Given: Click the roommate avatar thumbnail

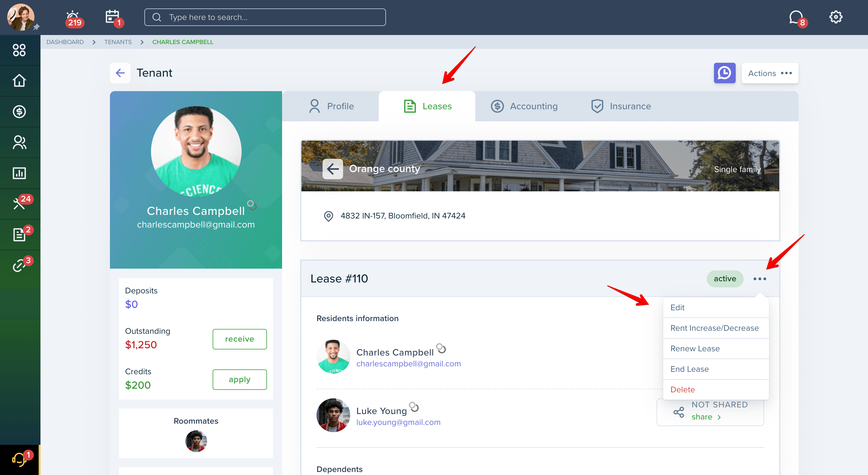Looking at the screenshot, I should [x=196, y=441].
